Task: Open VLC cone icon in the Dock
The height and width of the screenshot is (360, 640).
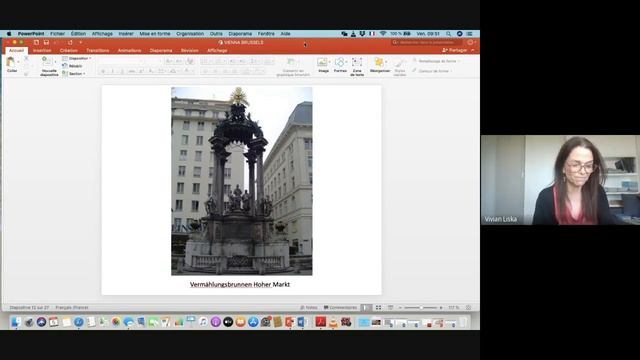Action: [x=333, y=322]
